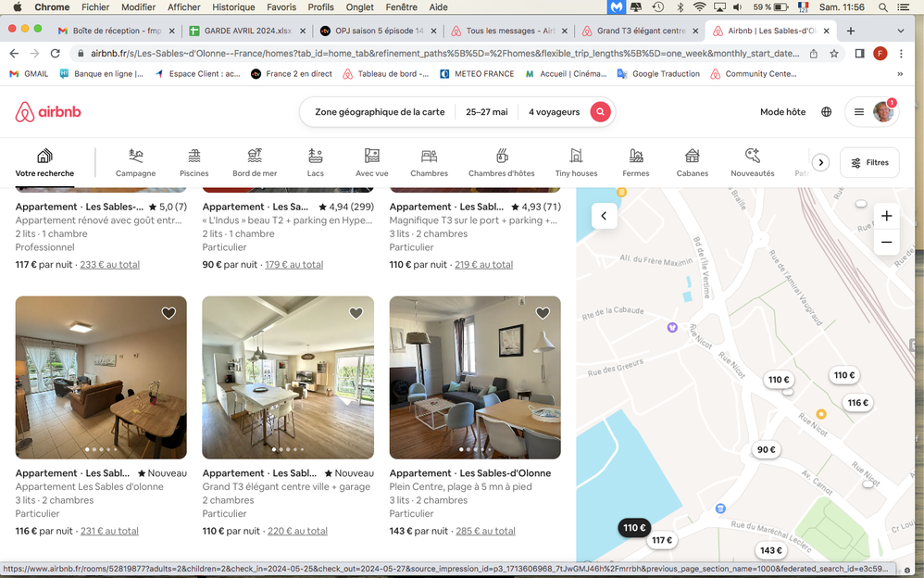Viewport: 924px width, 578px height.
Task: Select the Cabanes category icon
Action: tap(692, 157)
